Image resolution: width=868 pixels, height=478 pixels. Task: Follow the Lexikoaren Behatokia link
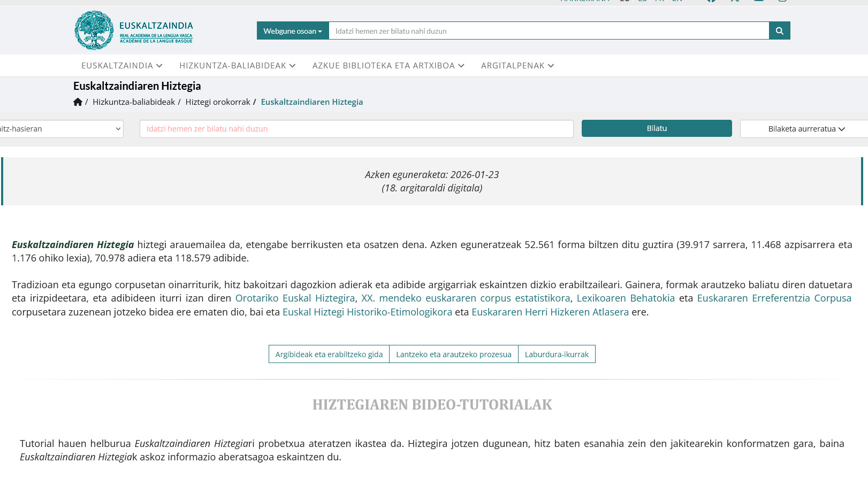click(x=625, y=298)
